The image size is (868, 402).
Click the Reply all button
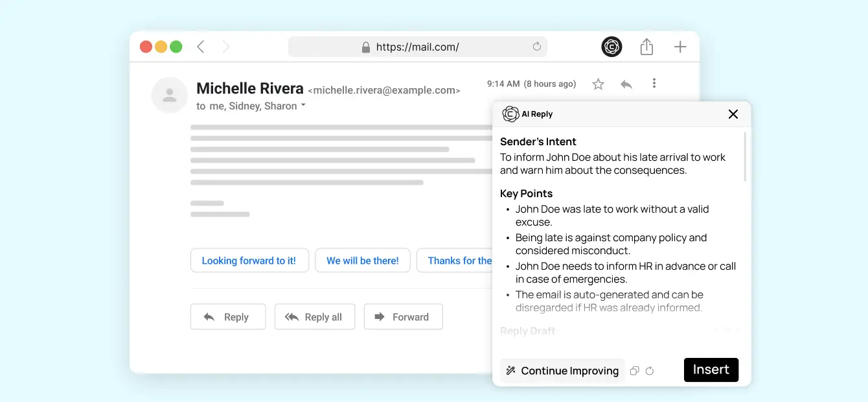pos(314,317)
